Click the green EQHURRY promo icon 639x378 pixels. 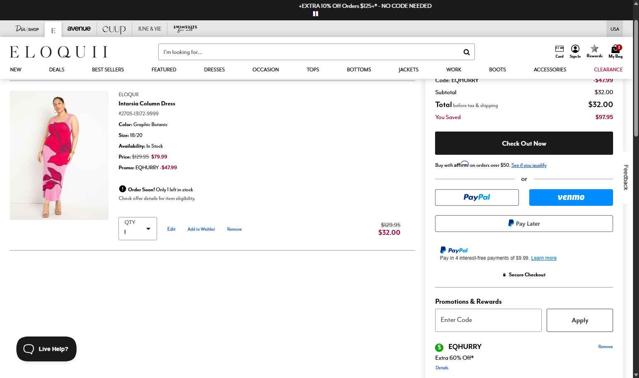[x=439, y=347]
